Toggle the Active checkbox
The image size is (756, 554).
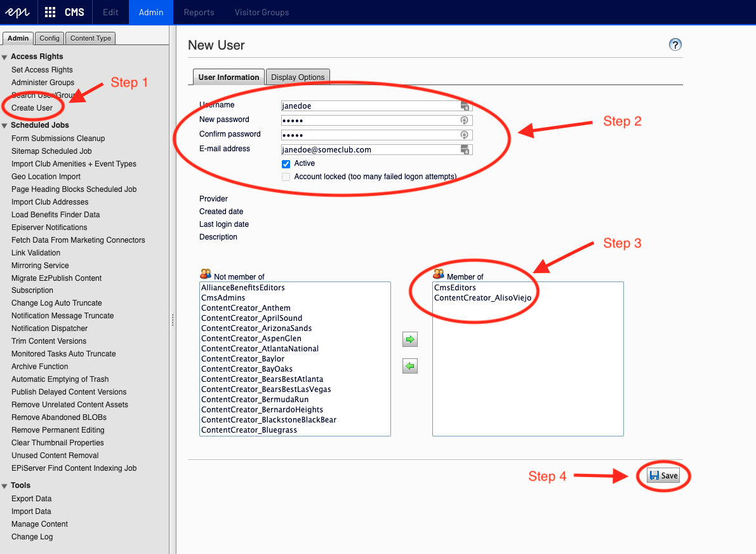(x=286, y=163)
